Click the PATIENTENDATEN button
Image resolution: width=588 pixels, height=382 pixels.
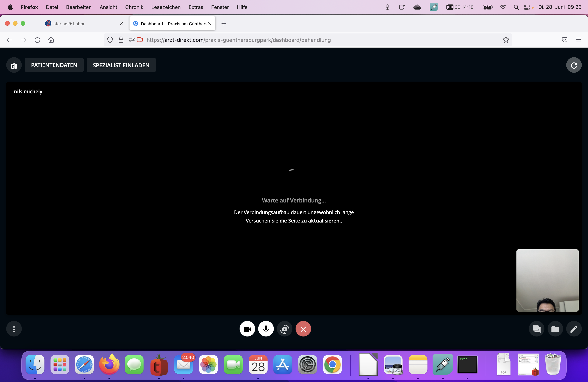point(54,65)
